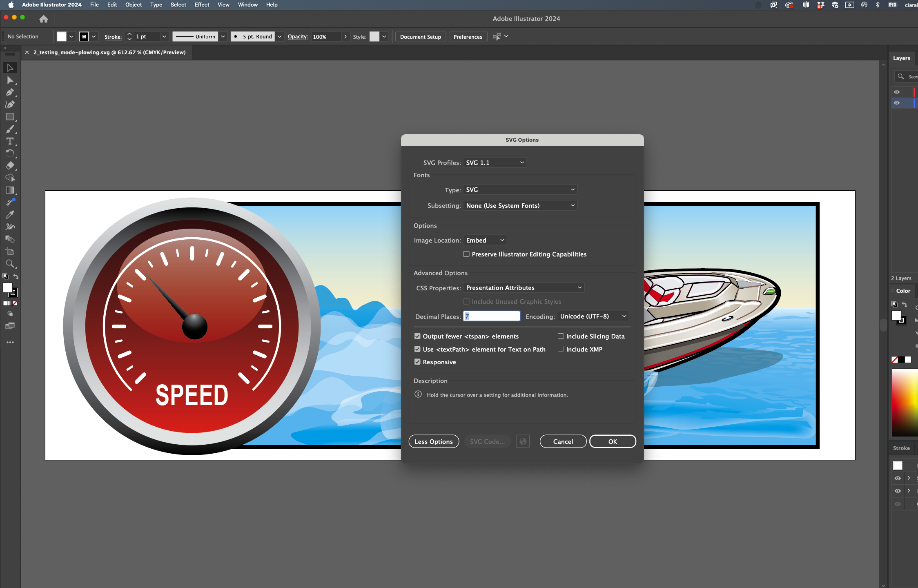Open the Effect menu

[202, 4]
